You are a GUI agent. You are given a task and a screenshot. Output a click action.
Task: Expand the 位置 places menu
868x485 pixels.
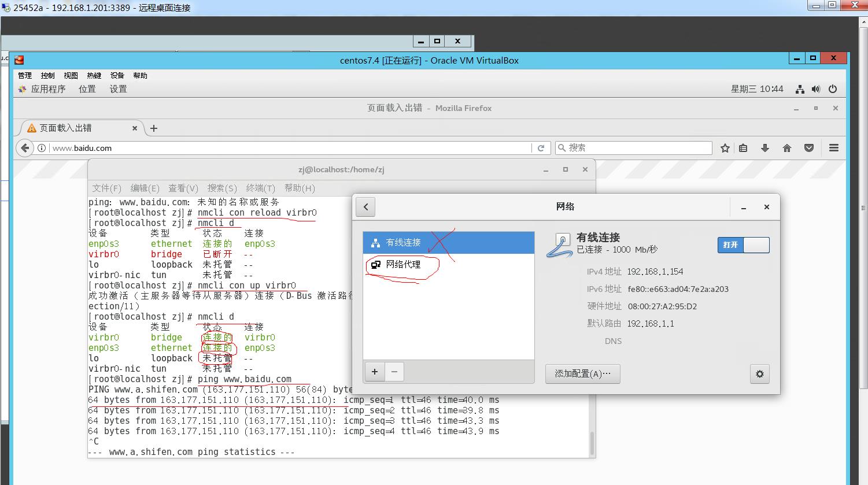click(x=87, y=89)
